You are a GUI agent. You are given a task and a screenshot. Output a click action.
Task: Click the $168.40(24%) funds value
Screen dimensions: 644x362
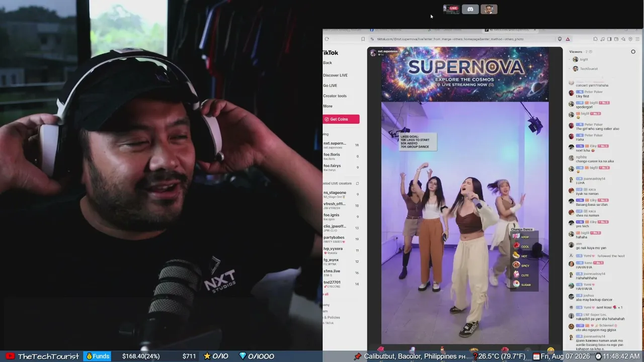point(141,356)
